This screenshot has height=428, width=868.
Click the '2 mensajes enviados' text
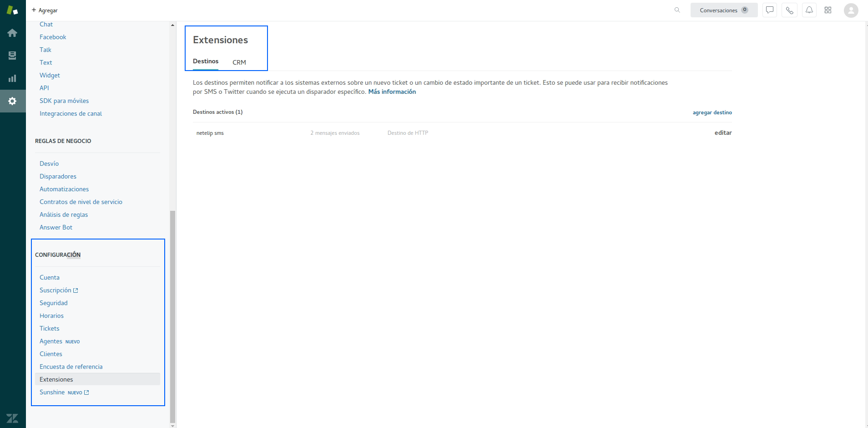click(335, 133)
